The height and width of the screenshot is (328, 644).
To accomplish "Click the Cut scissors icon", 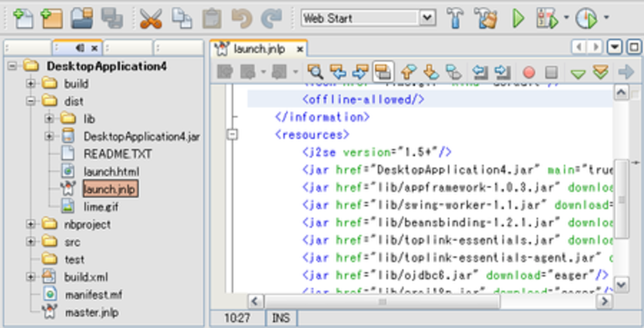I will pyautogui.click(x=151, y=19).
